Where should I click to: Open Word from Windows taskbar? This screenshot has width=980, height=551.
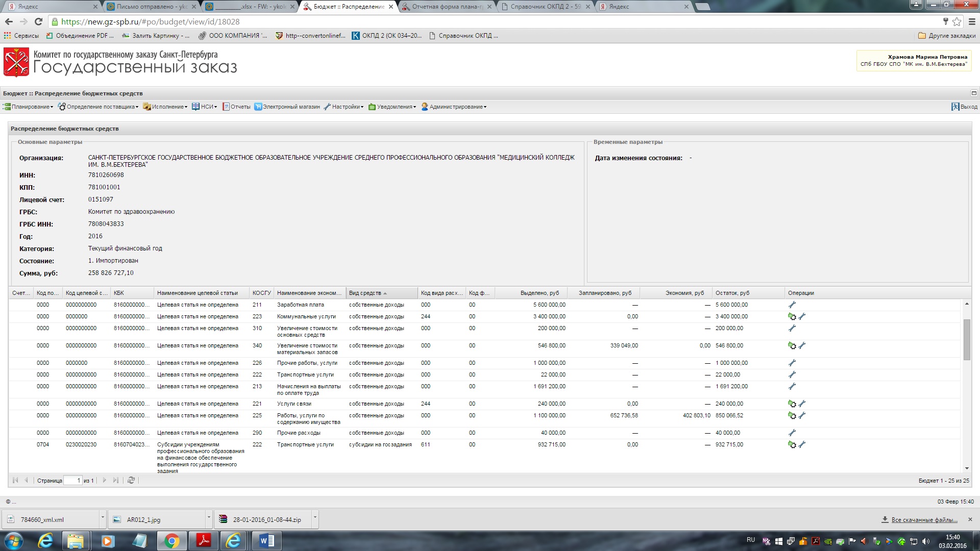[x=266, y=541]
